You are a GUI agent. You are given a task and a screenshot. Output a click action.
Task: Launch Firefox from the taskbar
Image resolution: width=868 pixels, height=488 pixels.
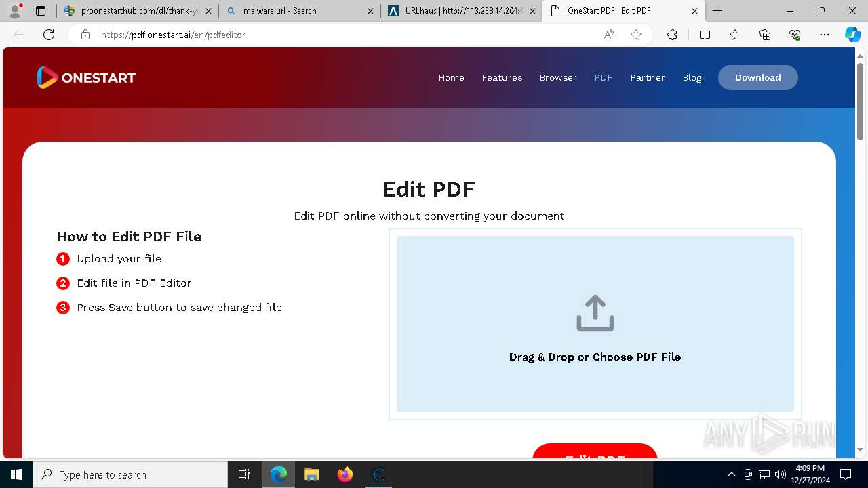point(345,474)
